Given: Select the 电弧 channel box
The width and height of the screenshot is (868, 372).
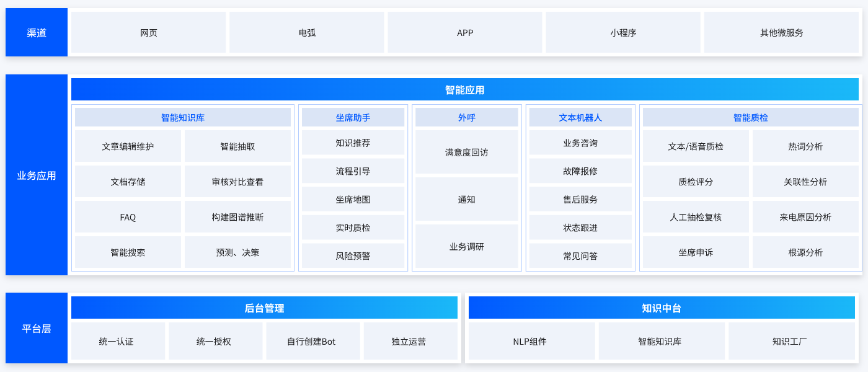Looking at the screenshot, I should pyautogui.click(x=307, y=33).
